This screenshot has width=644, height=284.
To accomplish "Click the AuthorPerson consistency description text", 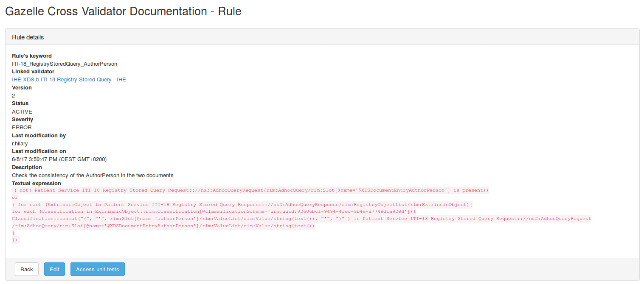I will tap(93, 175).
